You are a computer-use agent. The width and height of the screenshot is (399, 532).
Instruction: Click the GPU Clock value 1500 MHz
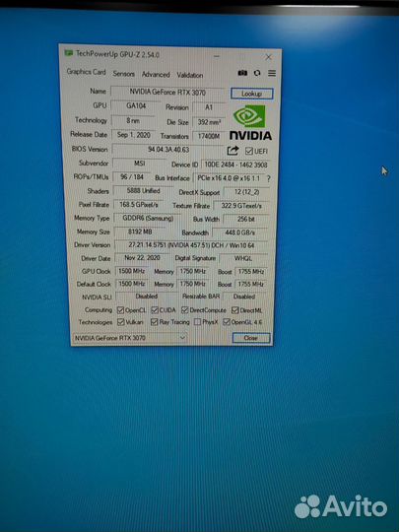pyautogui.click(x=132, y=271)
